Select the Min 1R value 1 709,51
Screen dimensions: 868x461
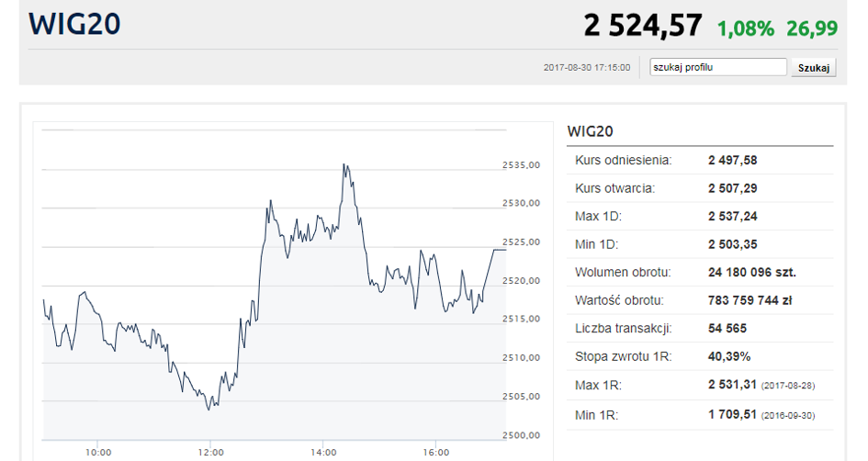tap(732, 414)
